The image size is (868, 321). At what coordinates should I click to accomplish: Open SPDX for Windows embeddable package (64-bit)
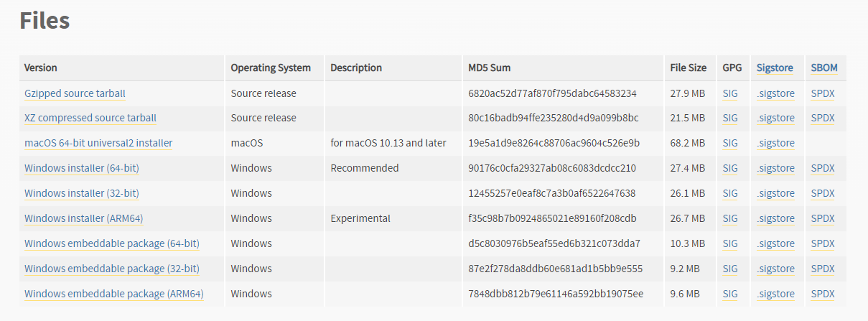823,243
